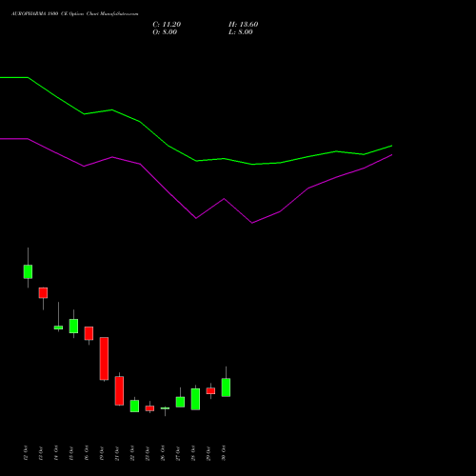Click the tall red candlestick for 19 Oct
Image resolution: width=476 pixels, height=476 pixels.
[104, 359]
